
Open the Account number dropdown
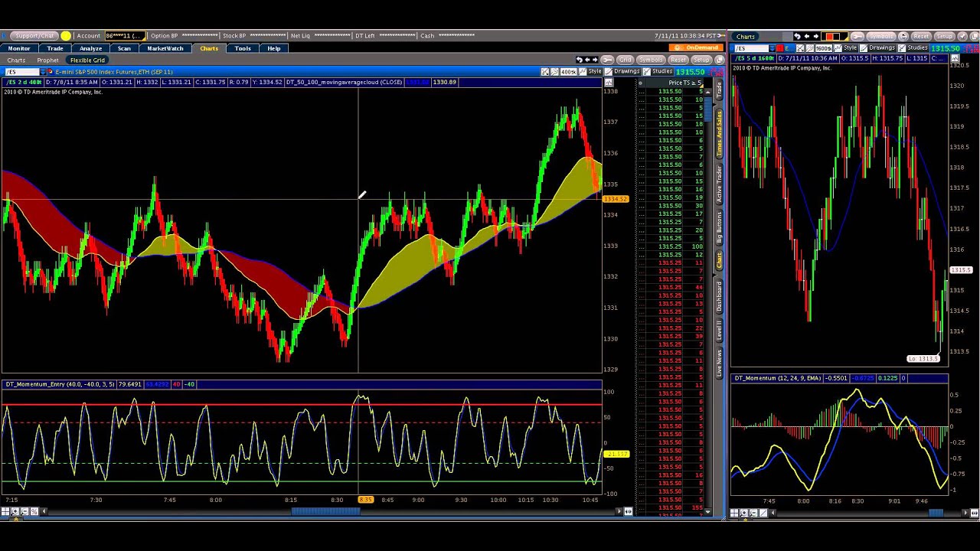(126, 36)
